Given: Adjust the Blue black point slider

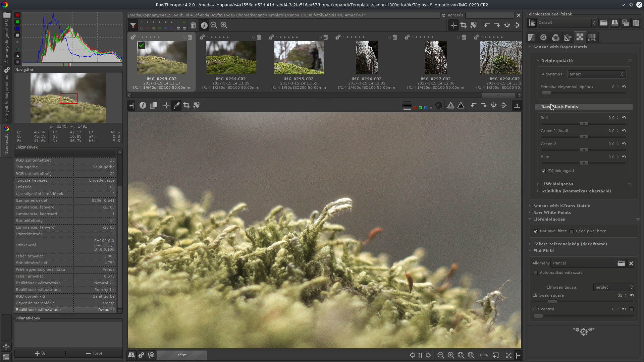Looking at the screenshot, I should click(x=584, y=163).
